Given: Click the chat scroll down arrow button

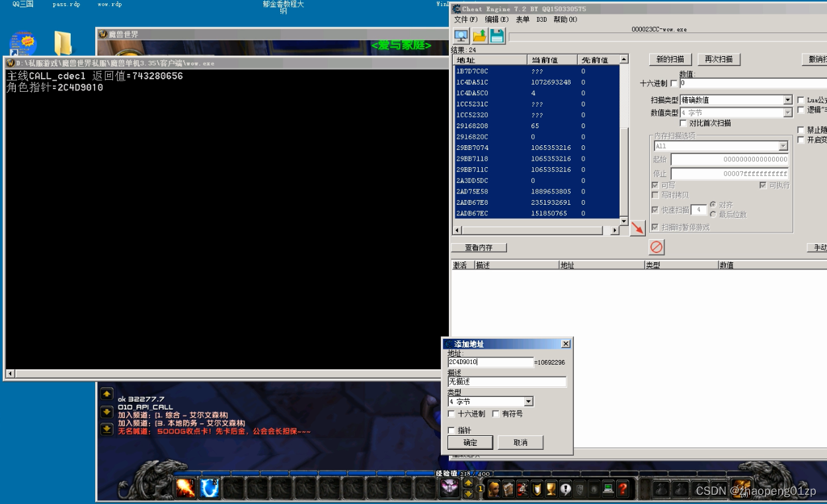Looking at the screenshot, I should click(x=106, y=412).
